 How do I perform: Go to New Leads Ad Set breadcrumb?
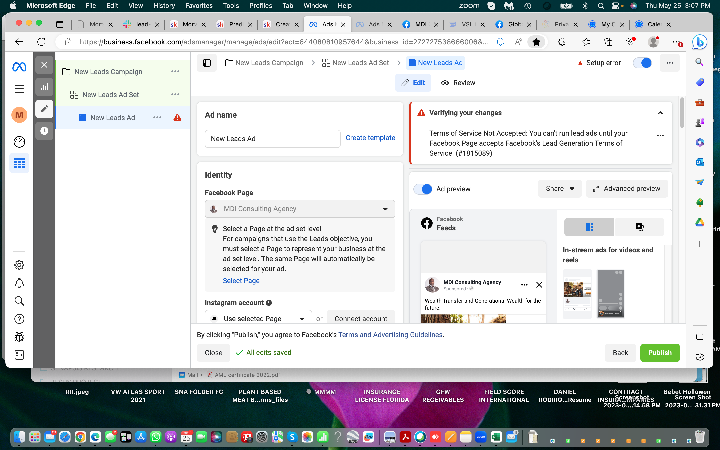pos(355,63)
